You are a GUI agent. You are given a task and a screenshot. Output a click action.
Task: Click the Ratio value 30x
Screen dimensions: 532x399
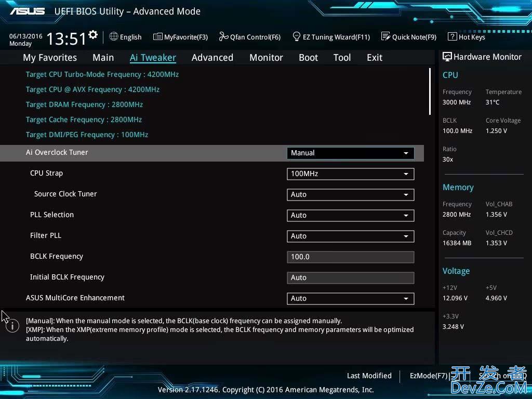(x=448, y=159)
